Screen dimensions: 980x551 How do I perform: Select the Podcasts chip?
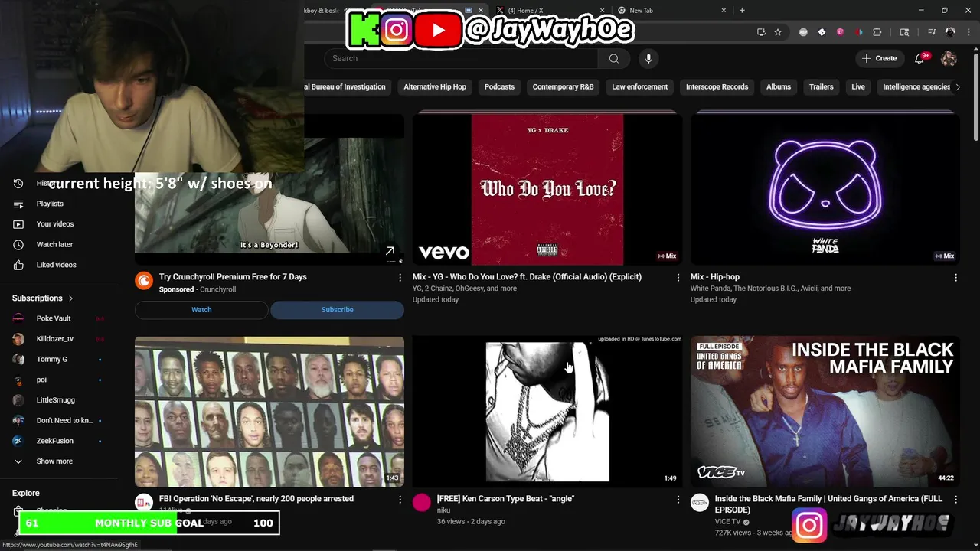pyautogui.click(x=499, y=87)
